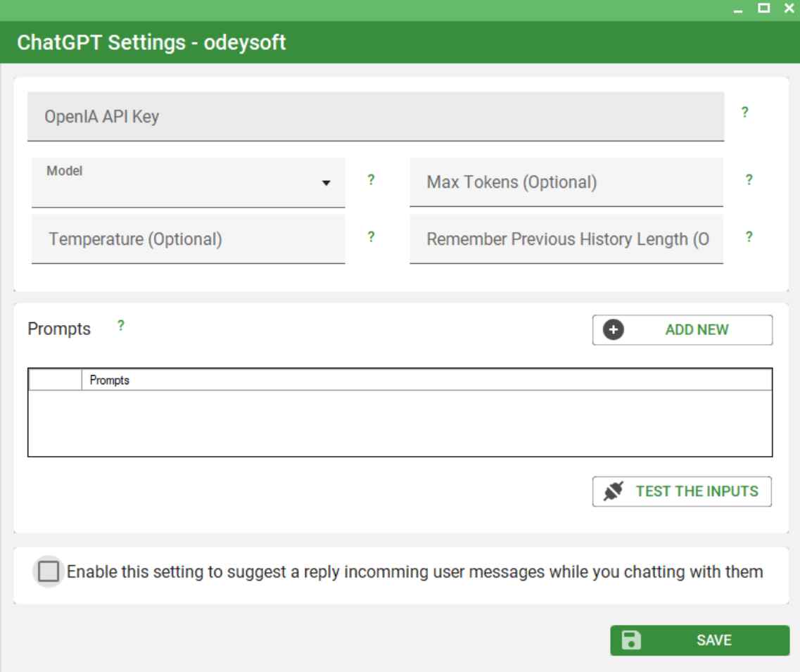Focus the OpenIA API Key field
This screenshot has height=672, width=800.
pyautogui.click(x=375, y=117)
